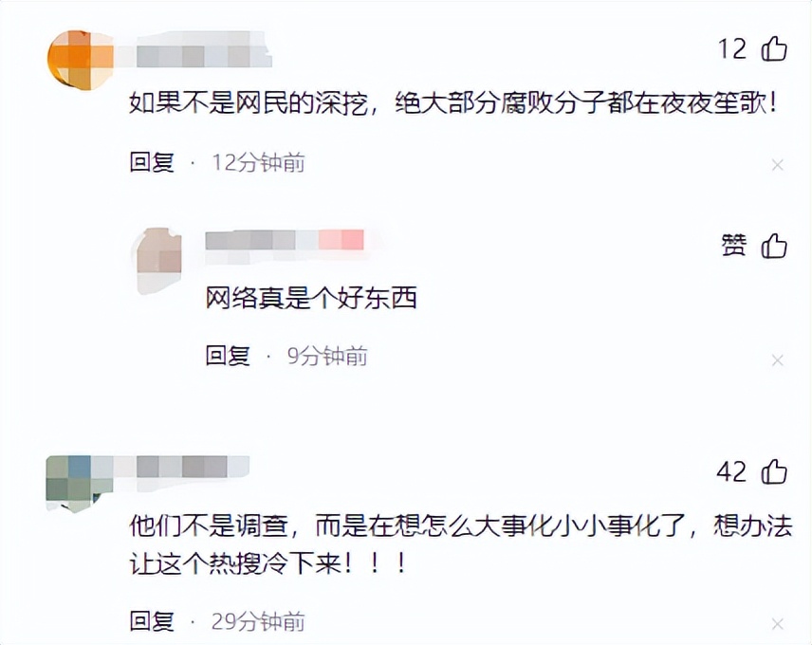The height and width of the screenshot is (645, 812).
Task: Dismiss the 29分钟前 comment with its X
Action: pyautogui.click(x=777, y=624)
